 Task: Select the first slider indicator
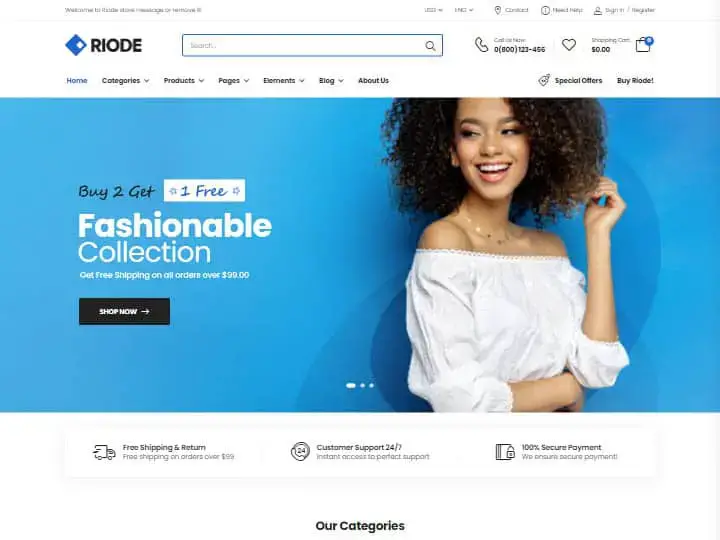tap(351, 385)
